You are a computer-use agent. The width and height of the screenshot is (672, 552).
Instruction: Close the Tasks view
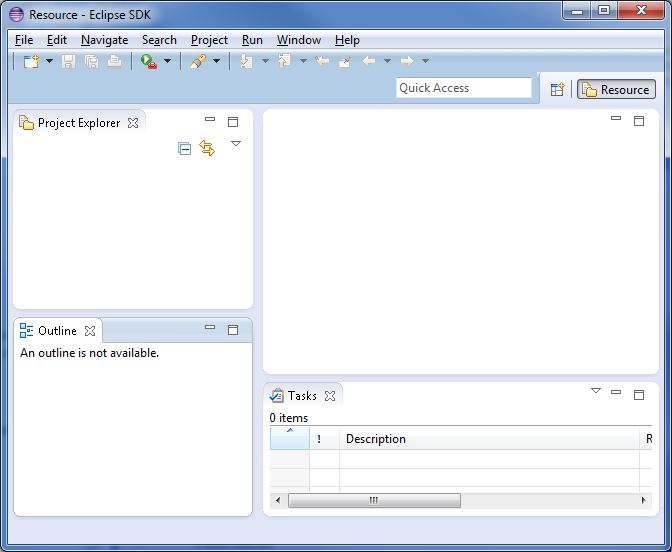click(x=330, y=396)
